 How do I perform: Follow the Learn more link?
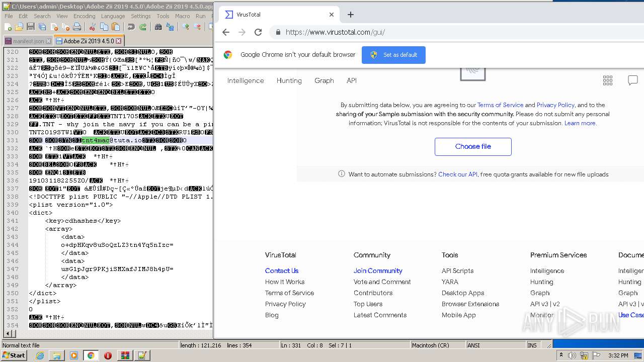(x=580, y=123)
